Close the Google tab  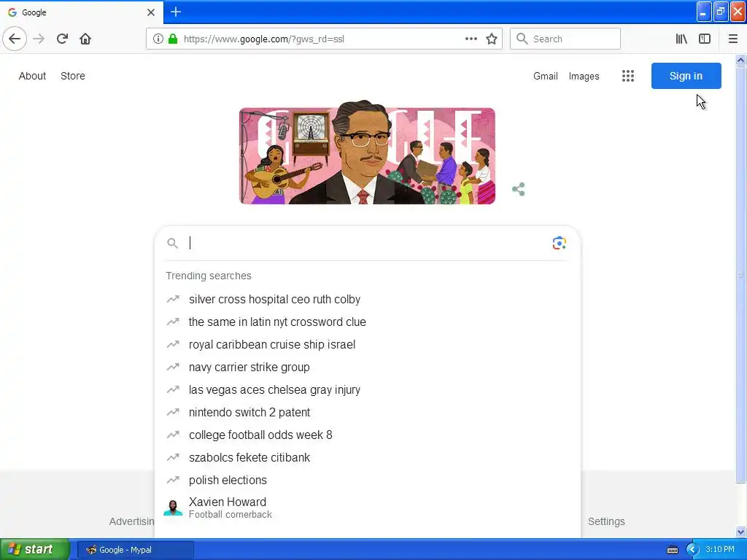151,12
